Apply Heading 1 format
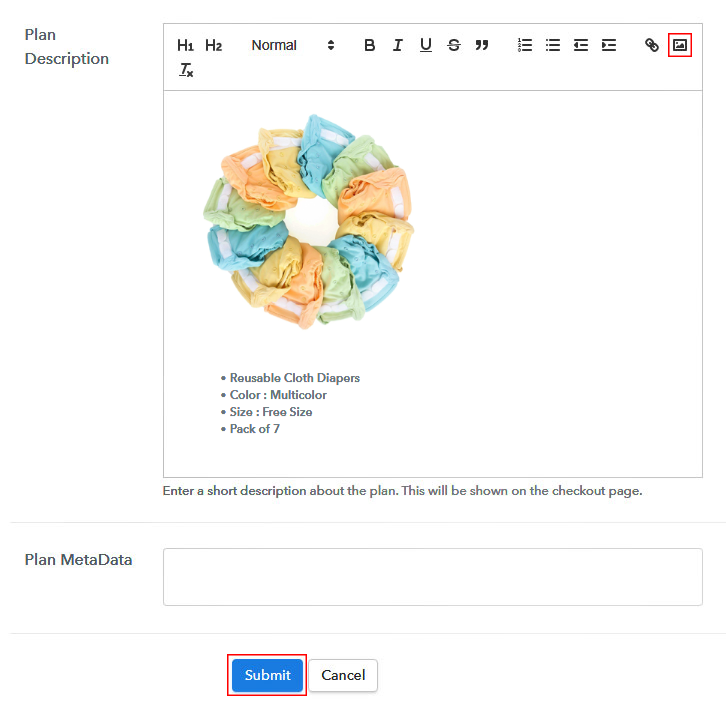Image resolution: width=726 pixels, height=716 pixels. coord(185,45)
